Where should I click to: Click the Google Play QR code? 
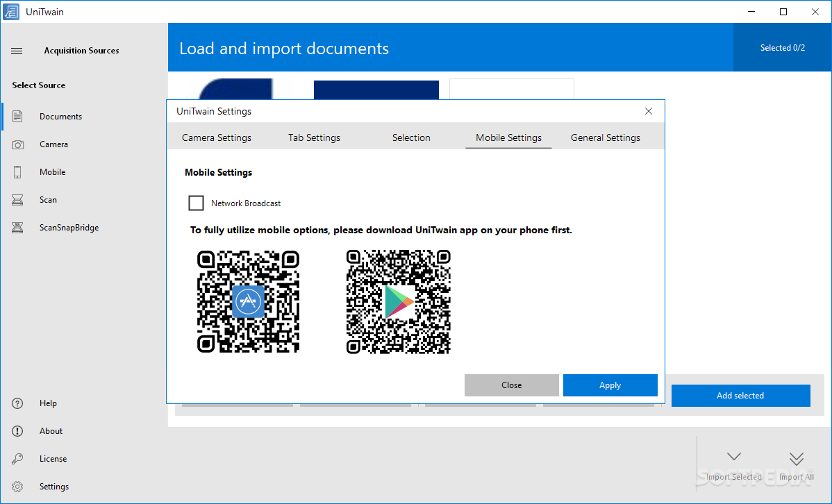(x=399, y=301)
